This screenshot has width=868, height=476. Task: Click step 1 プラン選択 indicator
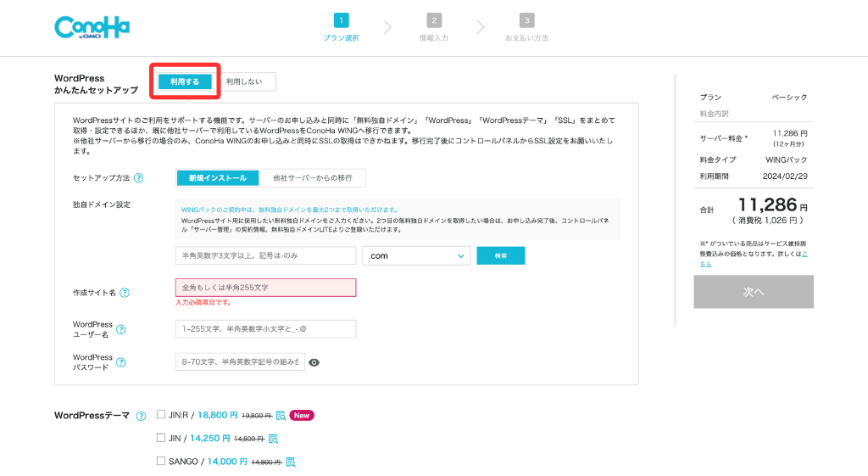[x=341, y=27]
